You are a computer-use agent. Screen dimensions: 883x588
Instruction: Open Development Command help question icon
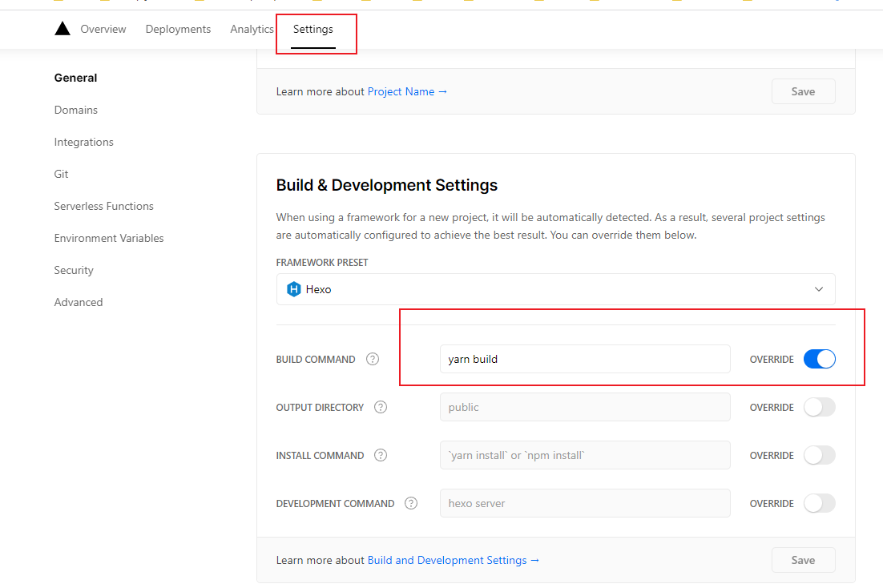point(411,503)
